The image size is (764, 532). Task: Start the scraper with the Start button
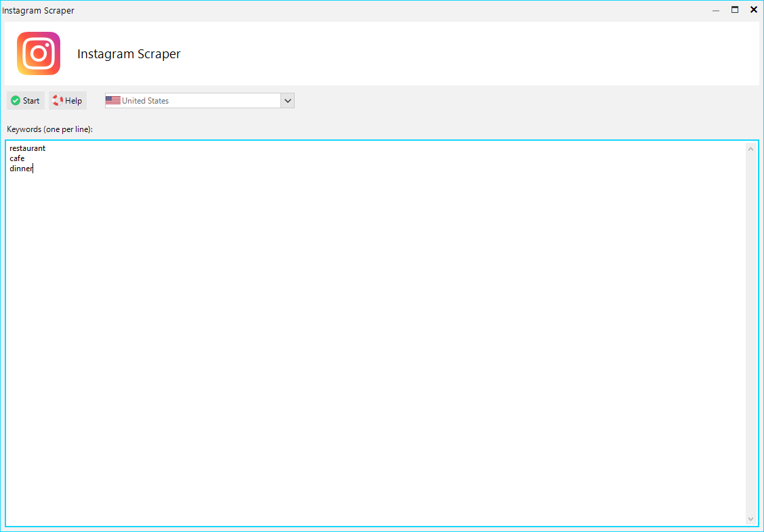click(x=25, y=101)
